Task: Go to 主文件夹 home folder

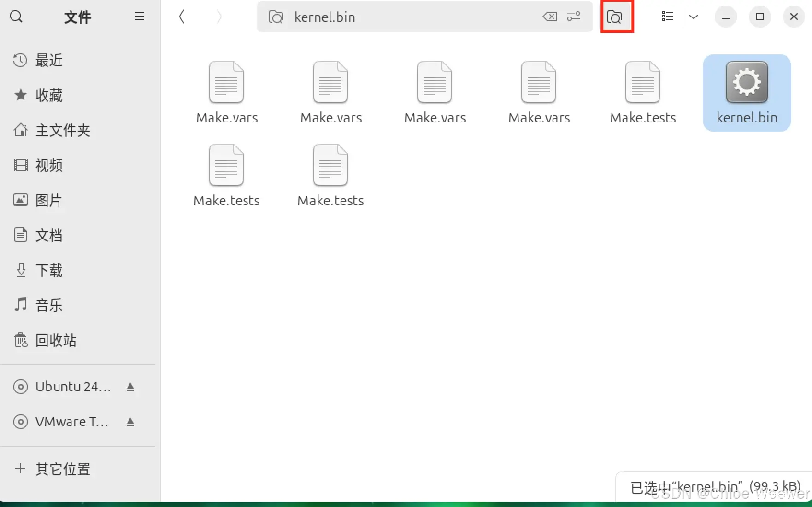Action: (x=80, y=130)
